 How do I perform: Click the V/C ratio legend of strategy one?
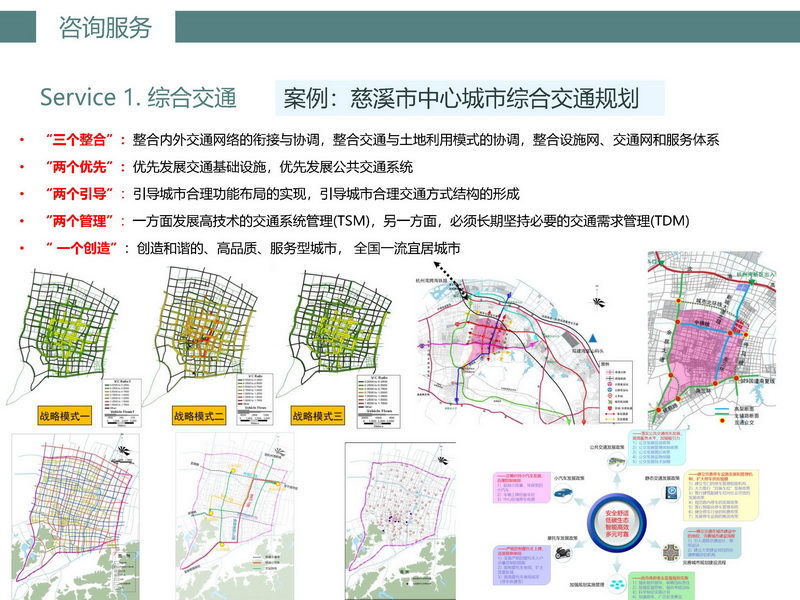pyautogui.click(x=122, y=403)
